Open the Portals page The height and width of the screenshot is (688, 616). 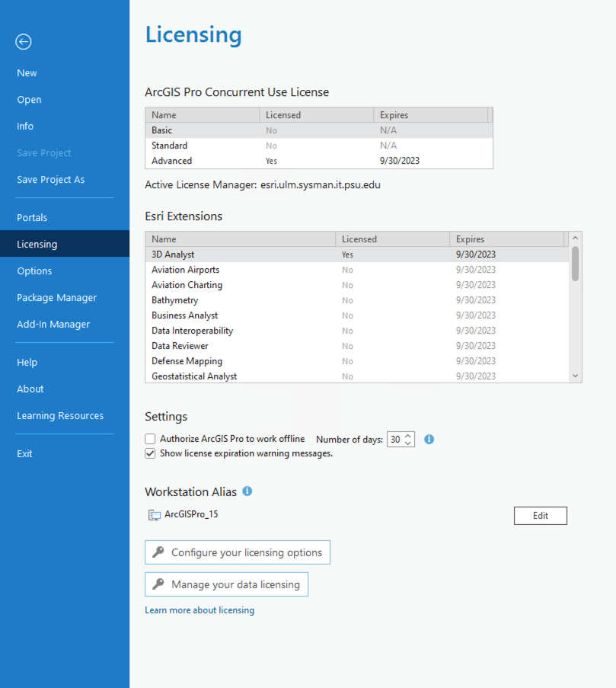(x=32, y=217)
